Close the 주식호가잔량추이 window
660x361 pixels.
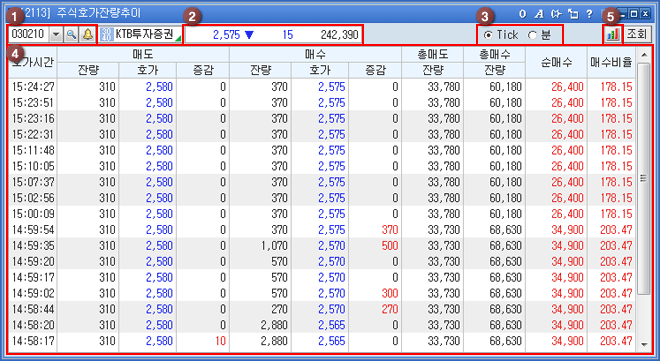click(645, 14)
